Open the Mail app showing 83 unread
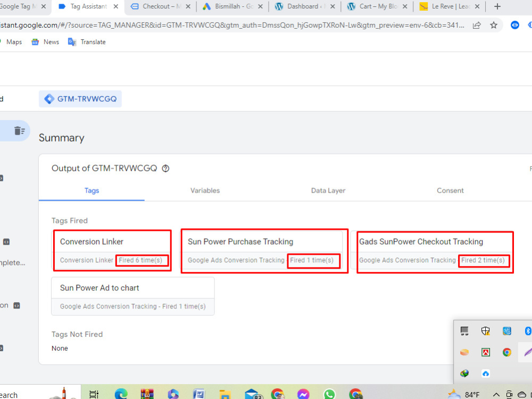 click(x=253, y=394)
